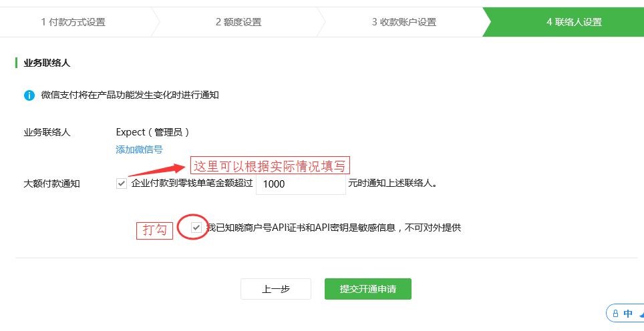Click the moon icon in the input method bar
This screenshot has height=331, width=644.
pyautogui.click(x=641, y=314)
